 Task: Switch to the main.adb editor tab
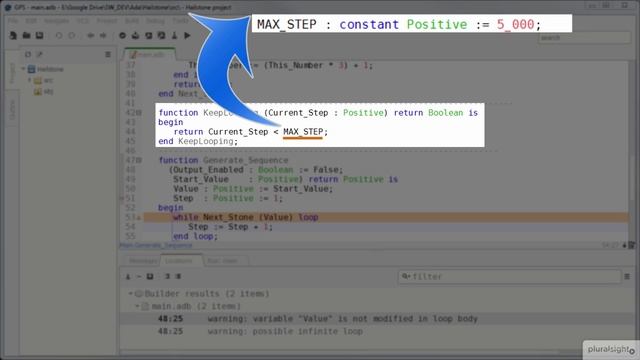[x=150, y=54]
